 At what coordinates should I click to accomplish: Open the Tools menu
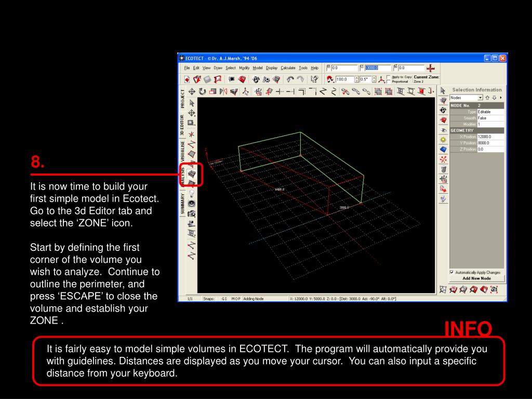pyautogui.click(x=303, y=68)
